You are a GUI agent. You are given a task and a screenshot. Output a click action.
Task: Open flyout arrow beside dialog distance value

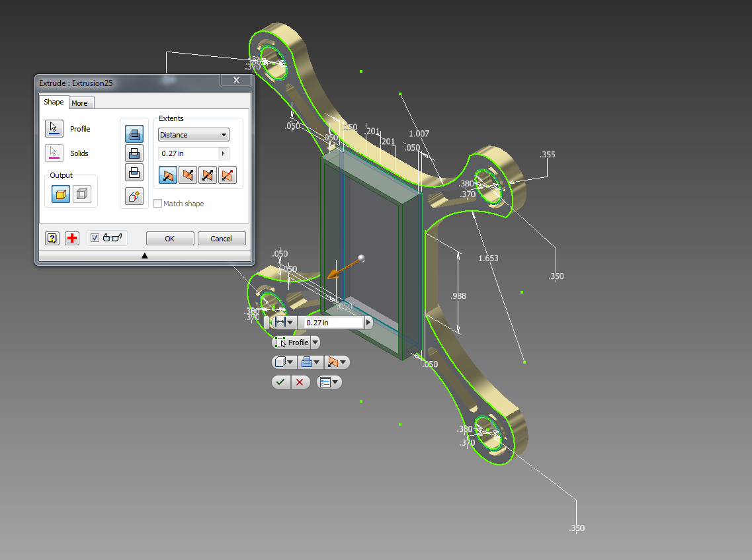pos(223,153)
